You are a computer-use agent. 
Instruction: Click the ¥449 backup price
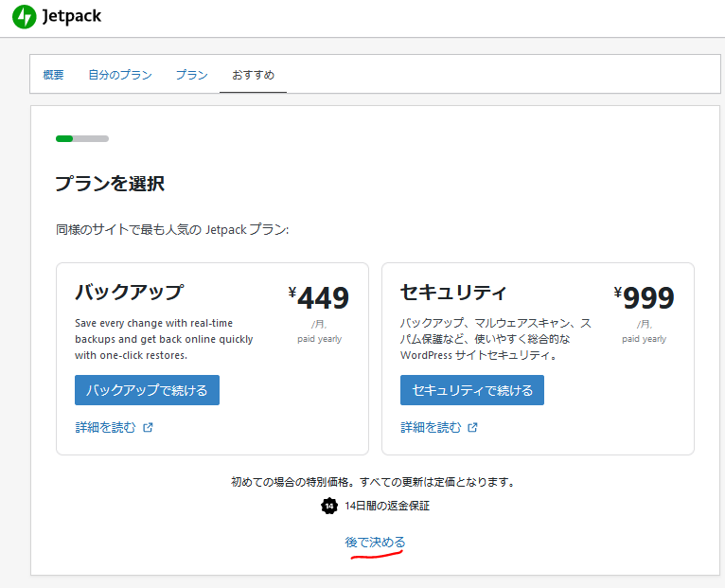tap(320, 298)
